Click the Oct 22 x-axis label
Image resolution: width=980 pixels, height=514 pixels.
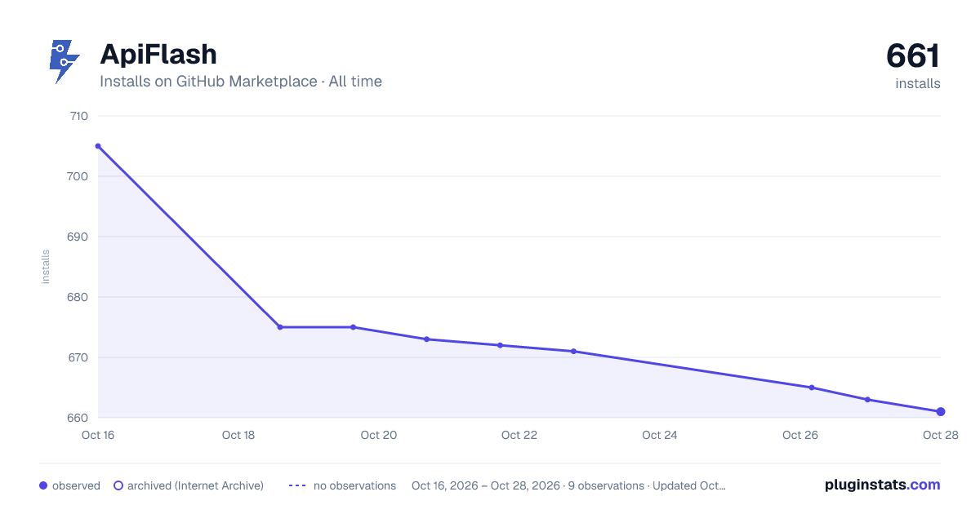pyautogui.click(x=519, y=435)
